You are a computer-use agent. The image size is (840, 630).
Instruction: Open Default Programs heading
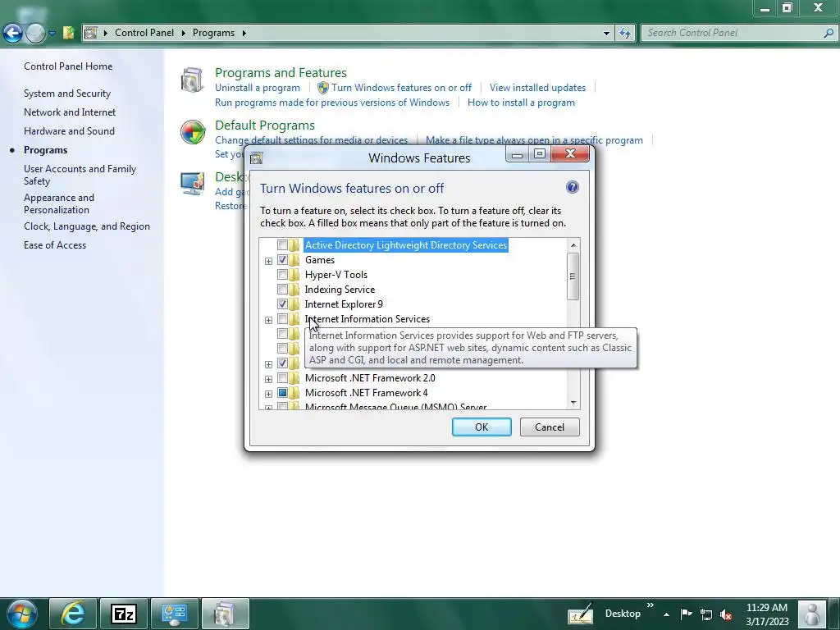[x=265, y=125]
